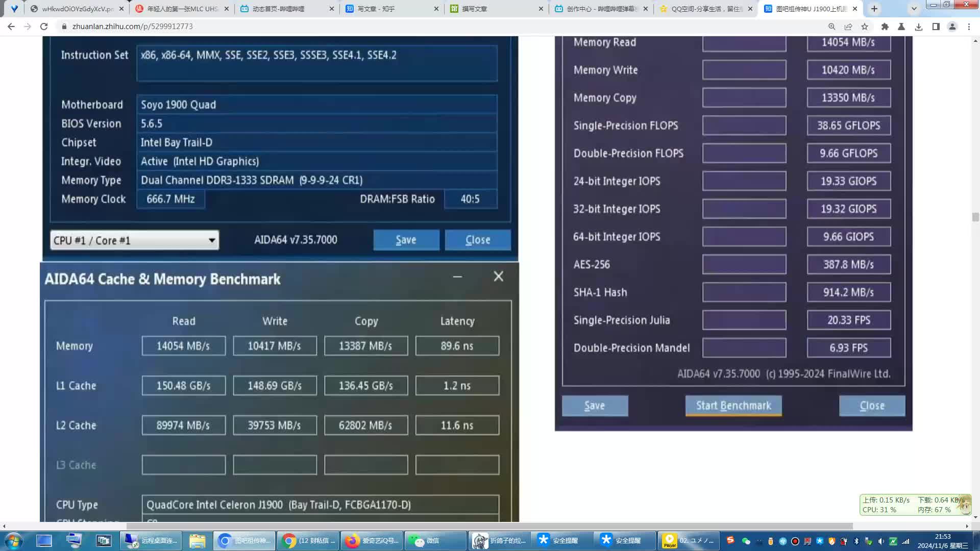The width and height of the screenshot is (980, 551).
Task: Open Chrome Labs flask icon
Action: point(901,27)
